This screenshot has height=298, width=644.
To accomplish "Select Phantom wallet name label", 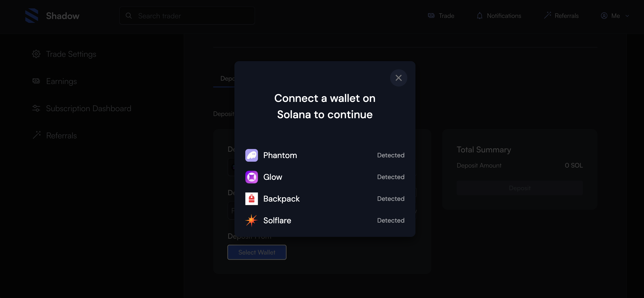I will [280, 155].
